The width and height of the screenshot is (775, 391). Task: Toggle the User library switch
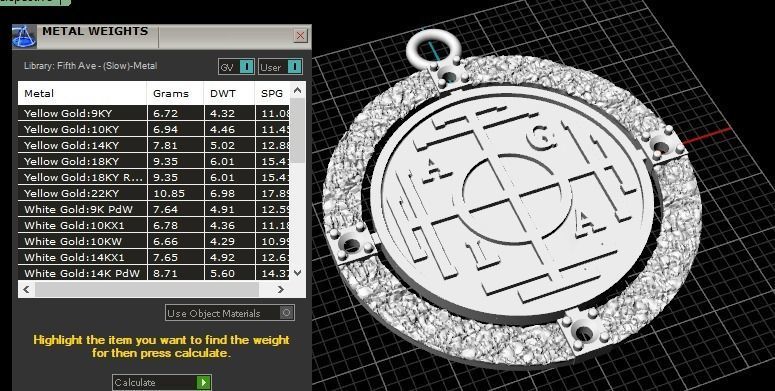[280, 67]
